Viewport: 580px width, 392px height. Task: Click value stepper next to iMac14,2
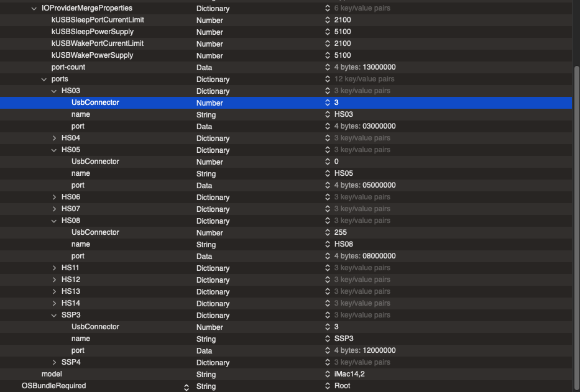click(x=328, y=374)
